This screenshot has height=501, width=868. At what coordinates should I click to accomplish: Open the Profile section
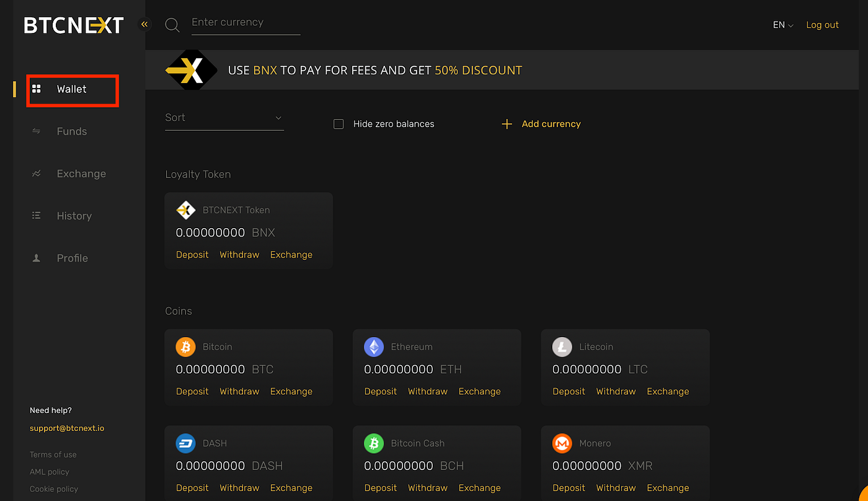[x=73, y=258]
